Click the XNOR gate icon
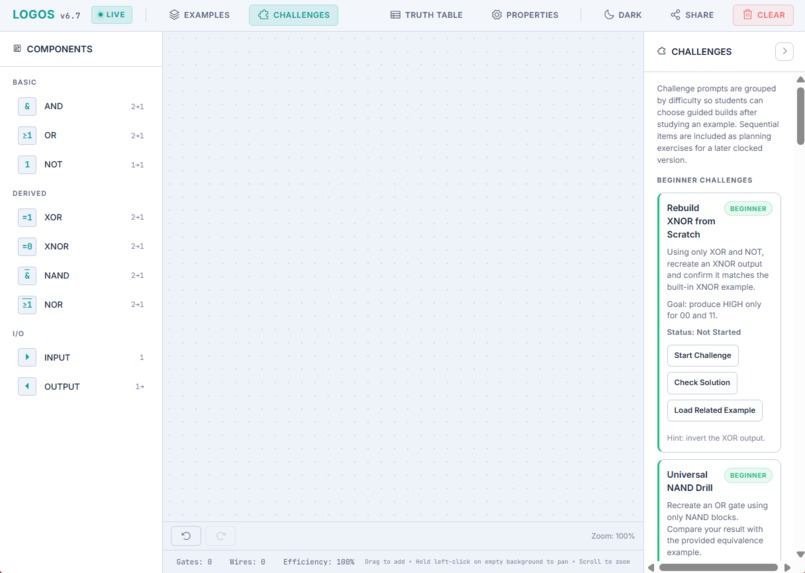Image resolution: width=805 pixels, height=573 pixels. point(27,246)
